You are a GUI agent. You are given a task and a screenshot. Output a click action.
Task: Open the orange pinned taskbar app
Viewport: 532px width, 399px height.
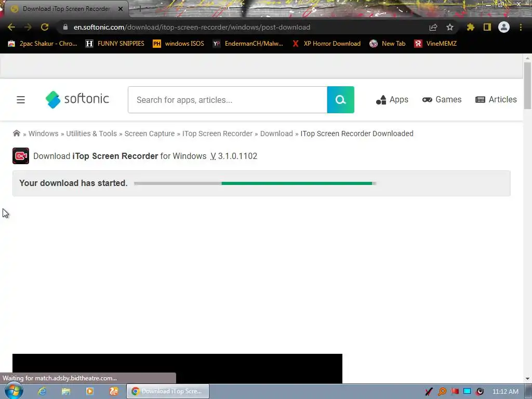114,392
